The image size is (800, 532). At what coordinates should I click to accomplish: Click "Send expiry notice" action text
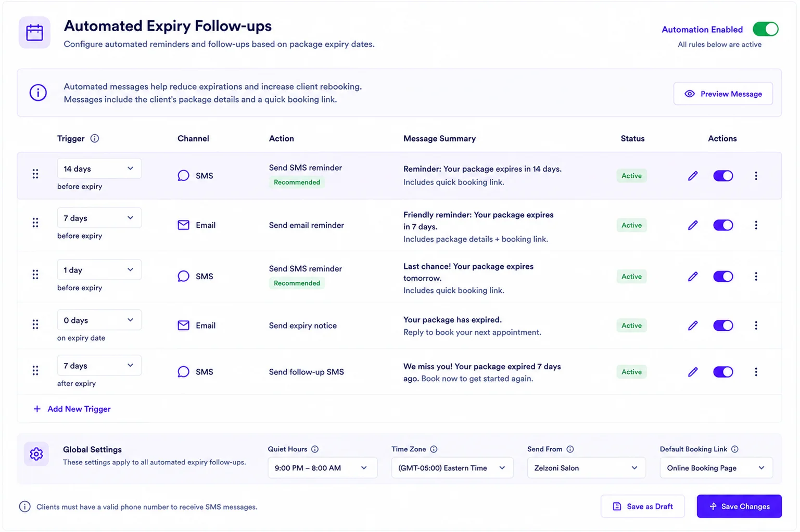click(x=303, y=326)
